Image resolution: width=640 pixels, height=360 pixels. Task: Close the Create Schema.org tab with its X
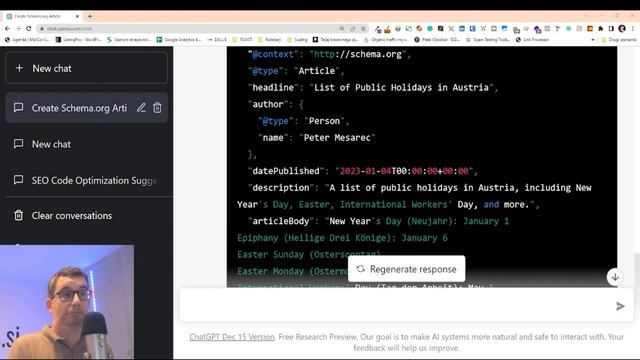pos(77,16)
